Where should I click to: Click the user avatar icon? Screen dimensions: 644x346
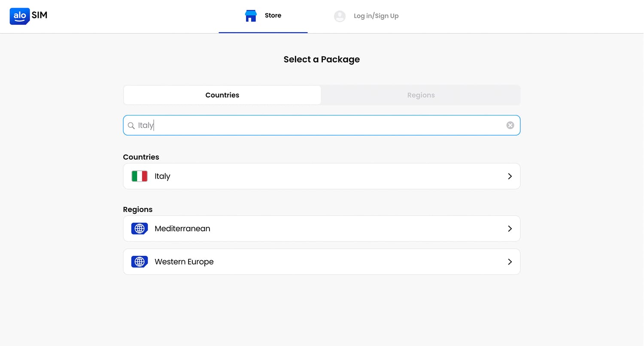[340, 16]
